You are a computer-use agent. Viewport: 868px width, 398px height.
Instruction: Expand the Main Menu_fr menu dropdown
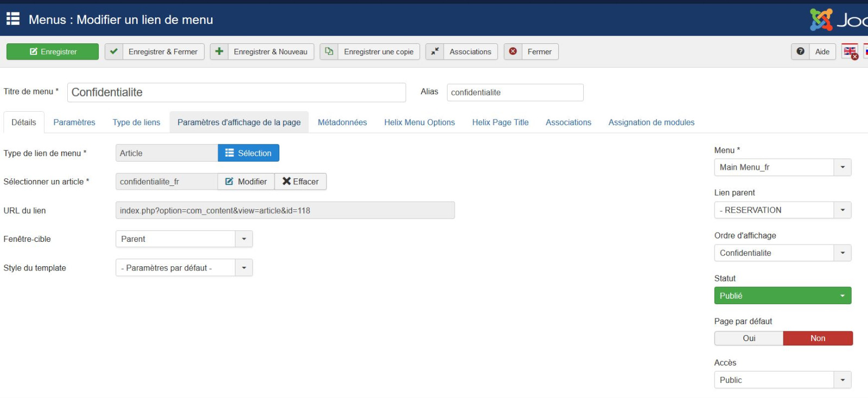(x=842, y=168)
